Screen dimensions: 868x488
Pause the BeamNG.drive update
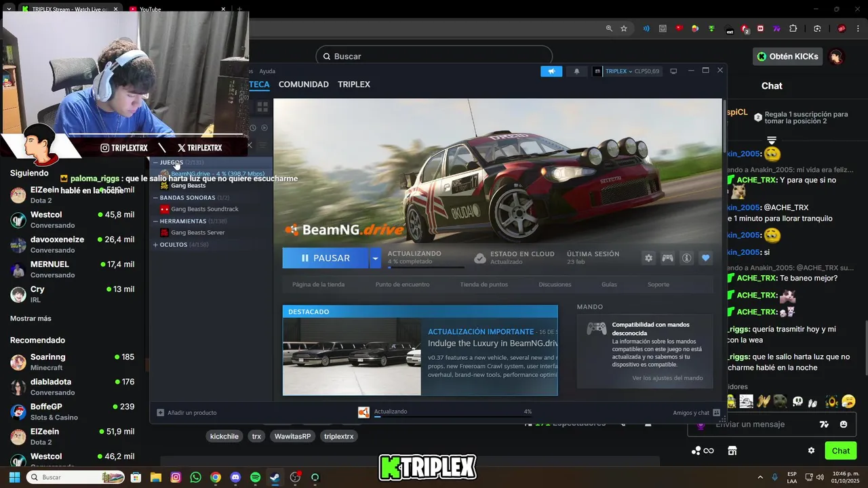[326, 258]
